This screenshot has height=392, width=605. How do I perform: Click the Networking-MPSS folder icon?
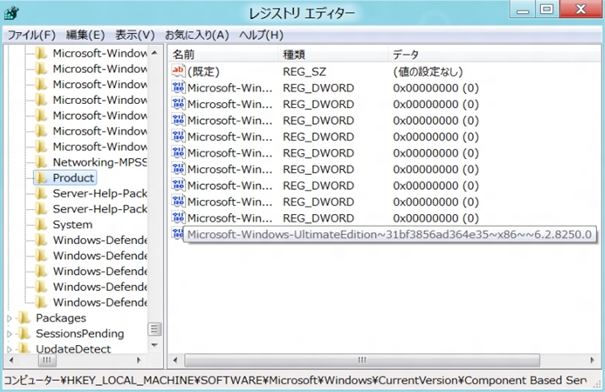point(41,162)
